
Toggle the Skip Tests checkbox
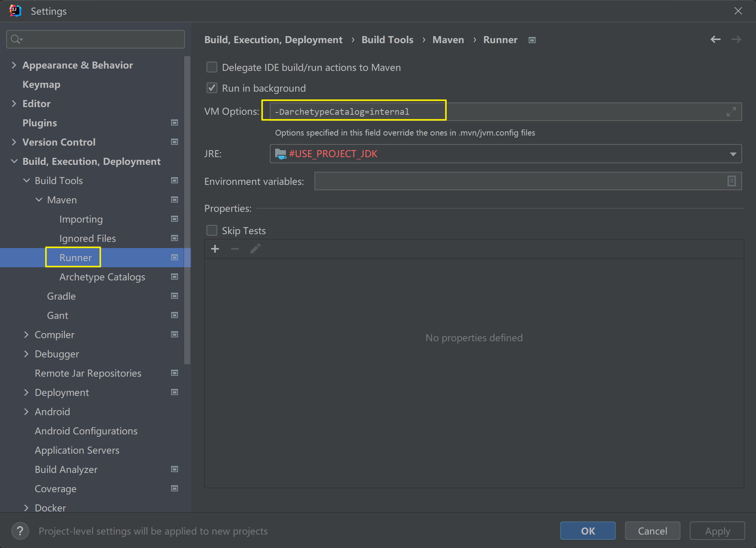[x=212, y=230]
